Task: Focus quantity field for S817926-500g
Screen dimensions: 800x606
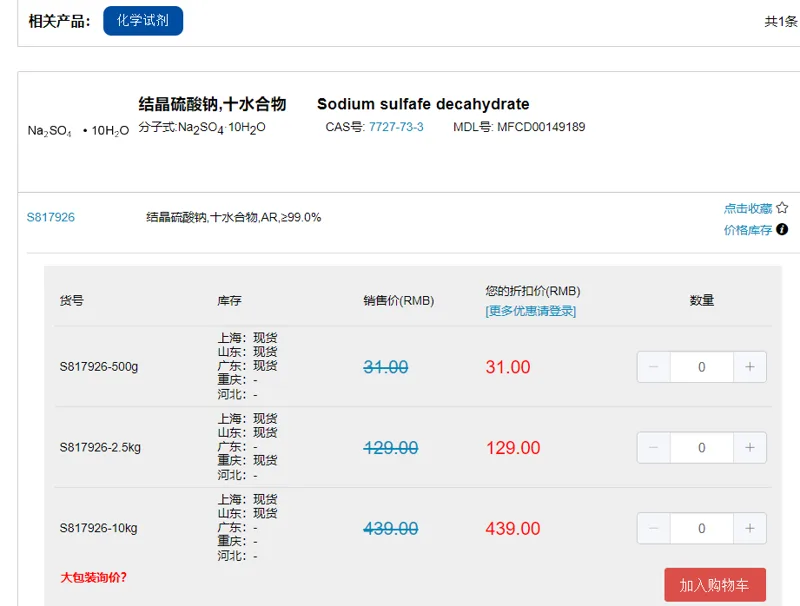Action: [x=702, y=367]
